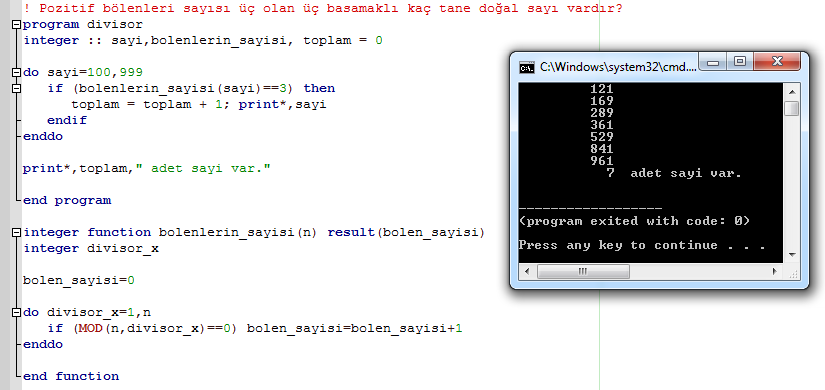Click the console's vertical scrollbar down arrow
The width and height of the screenshot is (825, 390).
click(791, 255)
